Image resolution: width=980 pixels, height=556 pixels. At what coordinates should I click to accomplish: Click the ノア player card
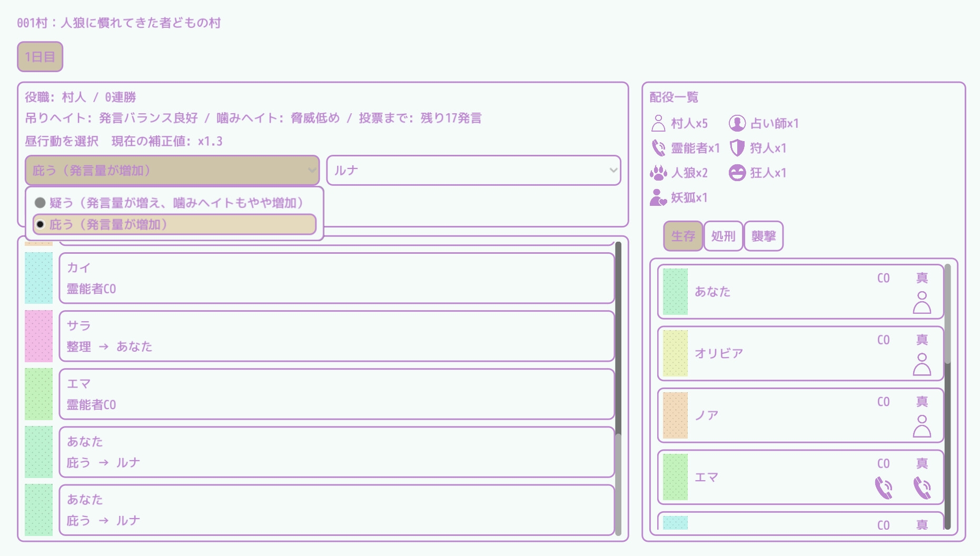(800, 415)
